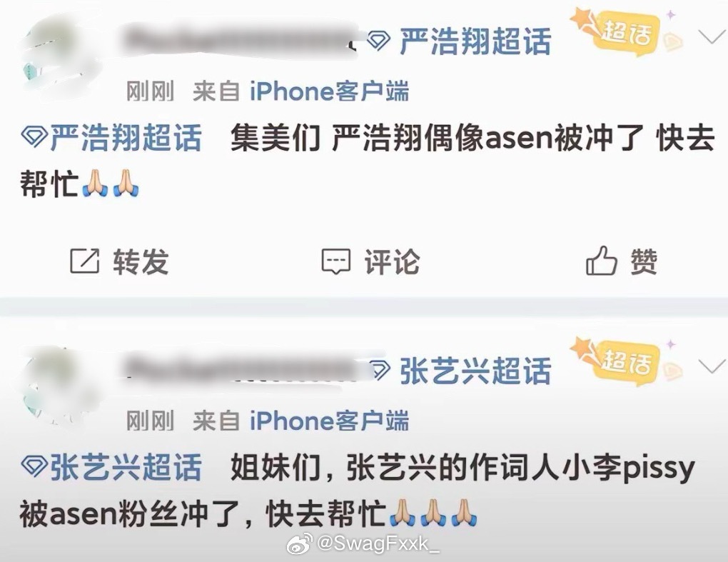Image resolution: width=728 pixels, height=562 pixels.
Task: Like the first post with the thumbs-up icon
Action: point(601,261)
